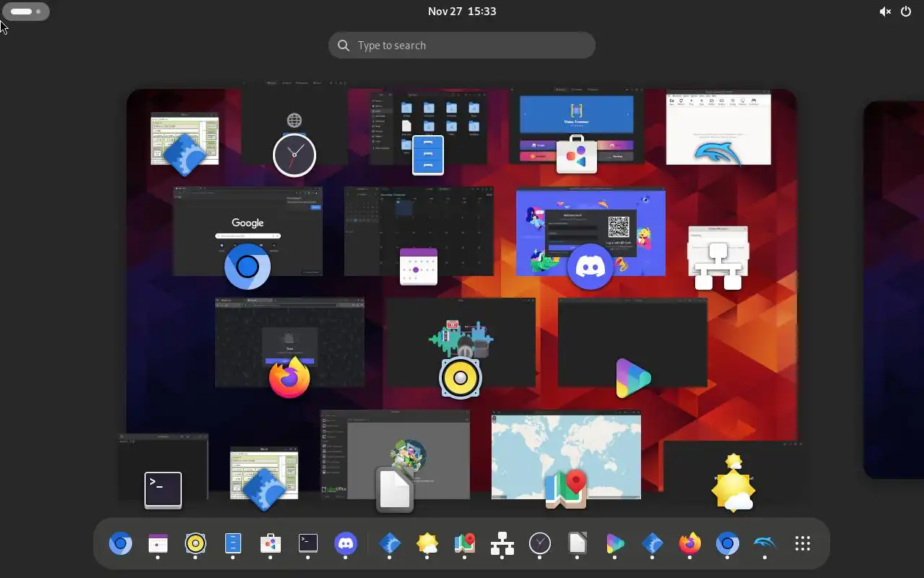This screenshot has height=578, width=924.
Task: Show all applications with the grid icon
Action: (x=803, y=543)
